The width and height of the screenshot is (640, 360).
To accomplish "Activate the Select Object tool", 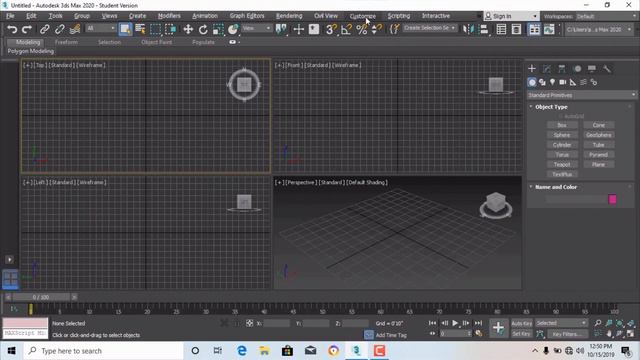I will [x=125, y=29].
